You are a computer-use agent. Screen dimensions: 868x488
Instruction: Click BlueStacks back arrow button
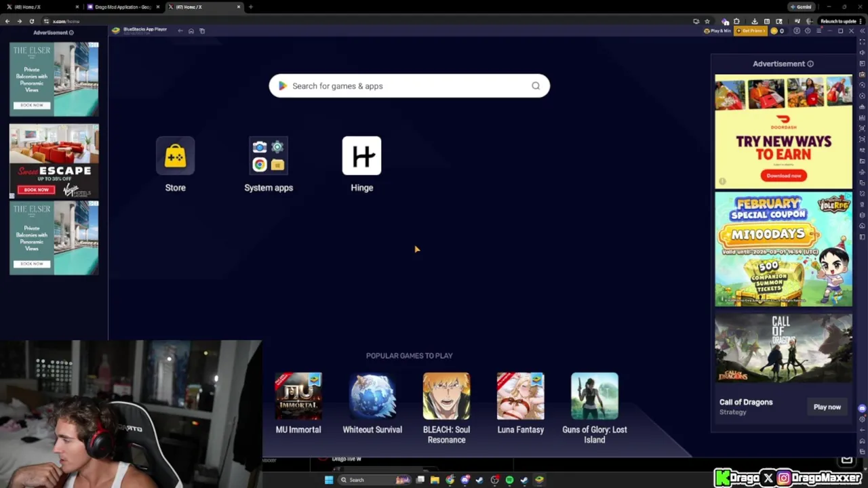180,30
